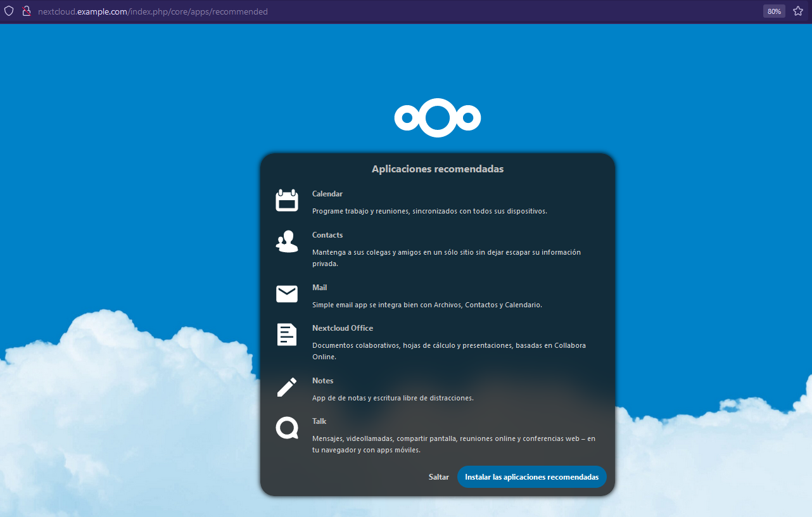812x517 pixels.
Task: Select the Mail app title
Action: pos(320,288)
